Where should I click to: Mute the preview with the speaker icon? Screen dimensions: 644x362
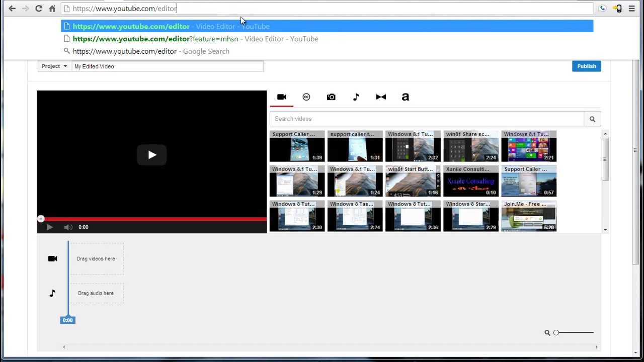click(x=68, y=227)
